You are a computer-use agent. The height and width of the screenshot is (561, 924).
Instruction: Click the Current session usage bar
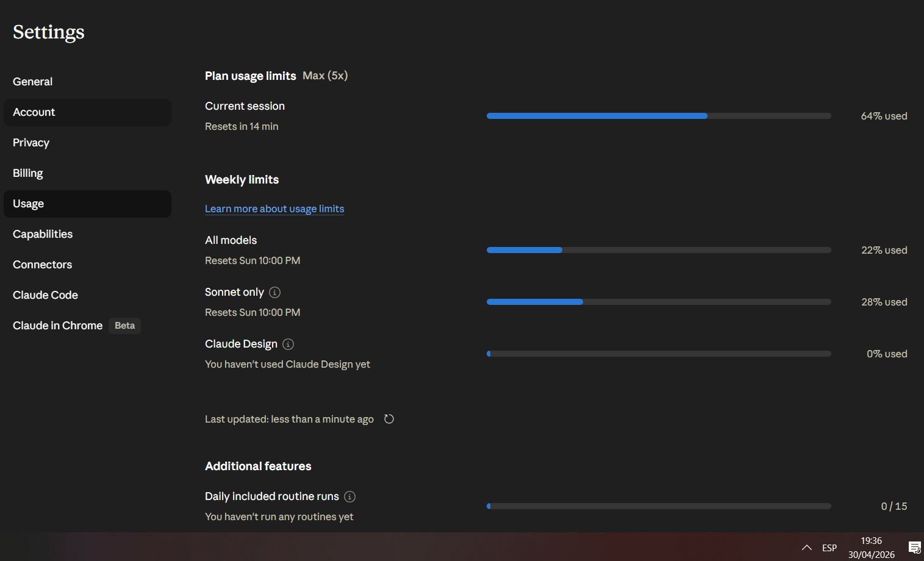pos(659,116)
